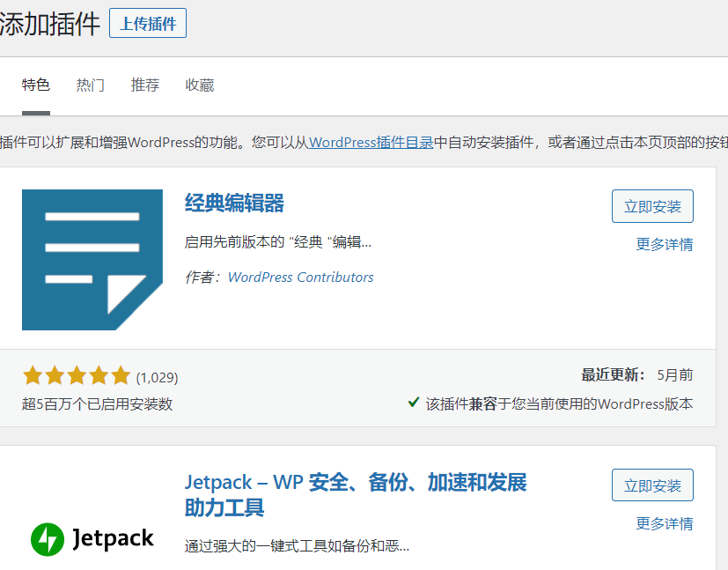Click the green compatibility checkmark icon
The height and width of the screenshot is (570, 728).
pyautogui.click(x=413, y=403)
